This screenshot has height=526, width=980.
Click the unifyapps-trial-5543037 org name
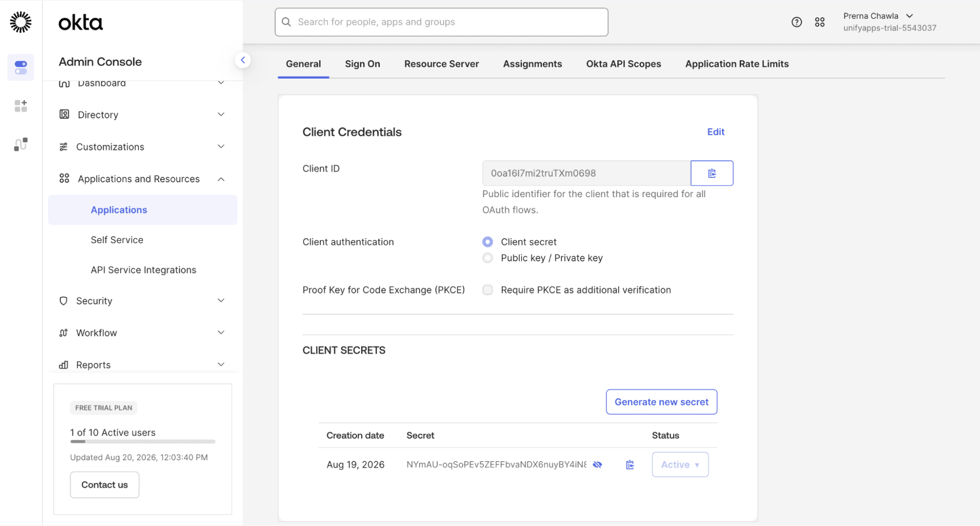tap(890, 28)
